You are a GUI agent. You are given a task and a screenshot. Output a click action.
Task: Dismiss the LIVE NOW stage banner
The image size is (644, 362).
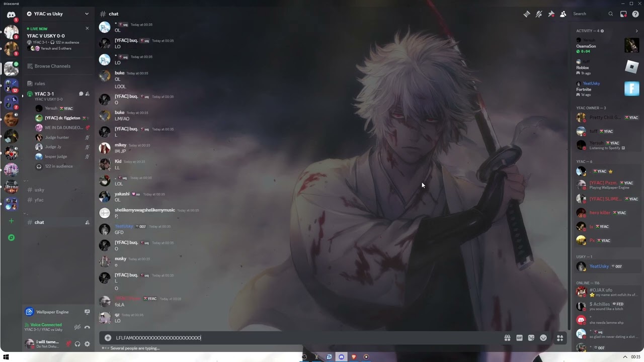click(87, 28)
